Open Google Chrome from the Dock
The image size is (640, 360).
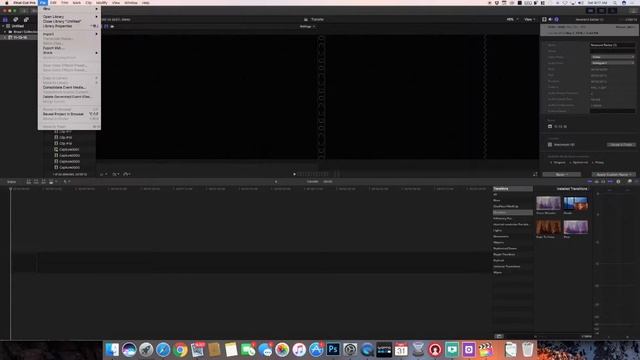180,349
